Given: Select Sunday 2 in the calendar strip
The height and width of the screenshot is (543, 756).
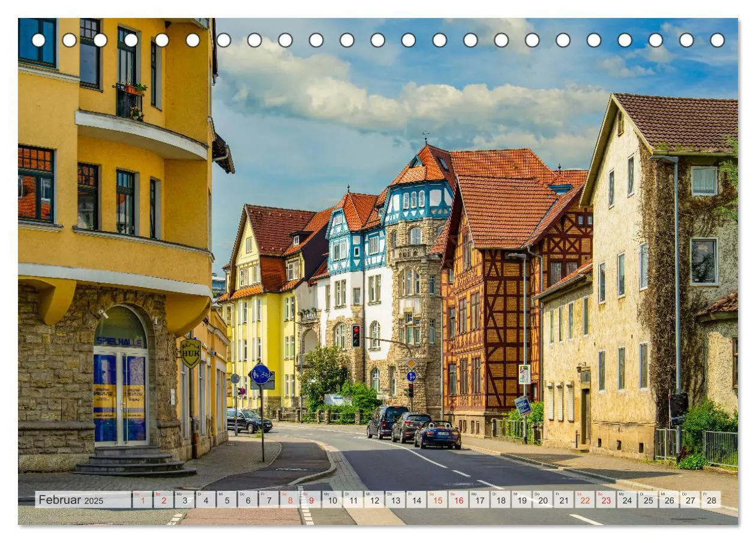Looking at the screenshot, I should coord(163,499).
